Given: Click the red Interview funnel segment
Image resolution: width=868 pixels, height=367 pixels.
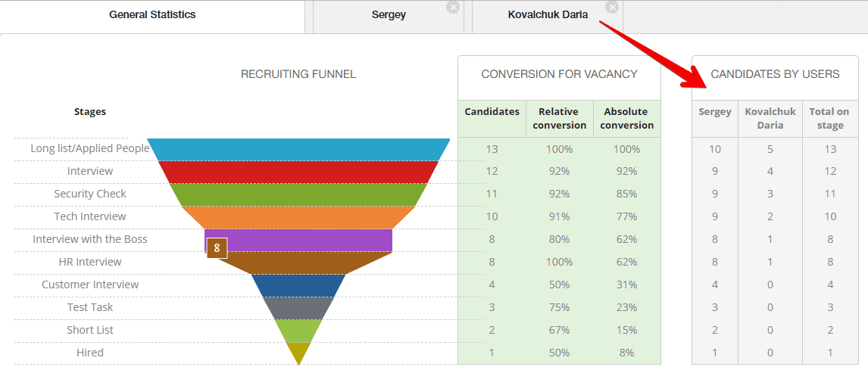Looking at the screenshot, I should (x=298, y=172).
